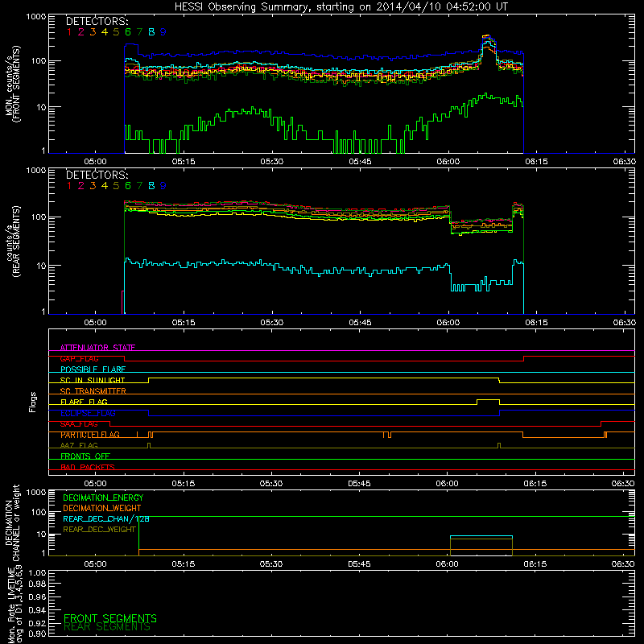Click raised FLARE_FLAG step near 06:05
Viewport: 644px width, 644px height.
[488, 399]
